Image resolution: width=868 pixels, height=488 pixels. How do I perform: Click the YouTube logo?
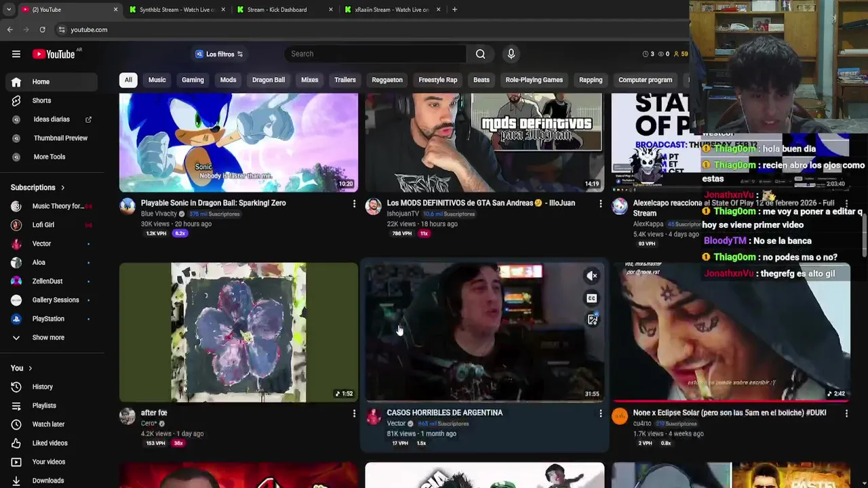point(54,54)
